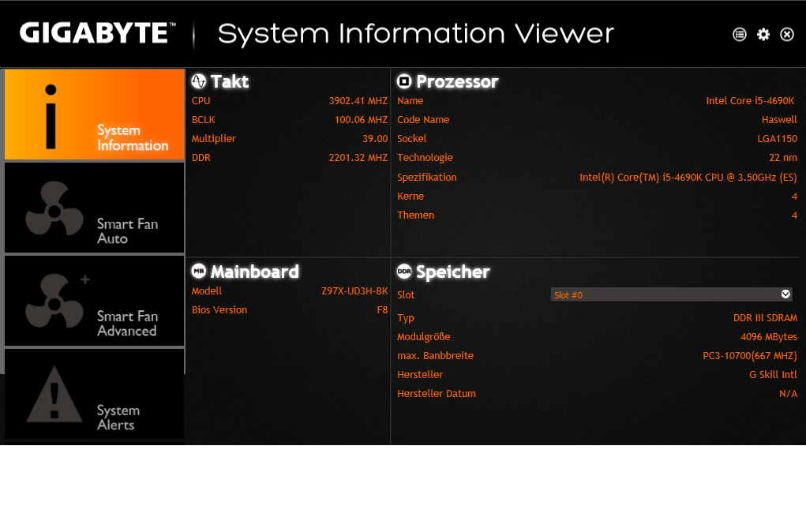Open the list menu icon in header
The height and width of the screenshot is (532, 806).
click(739, 35)
